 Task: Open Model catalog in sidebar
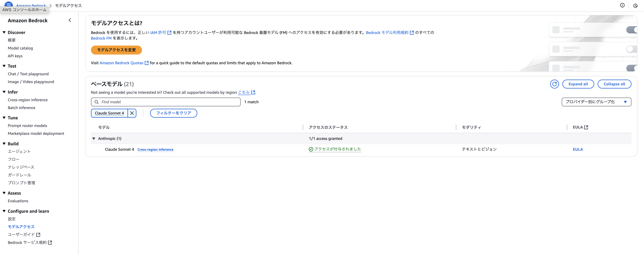(20, 48)
